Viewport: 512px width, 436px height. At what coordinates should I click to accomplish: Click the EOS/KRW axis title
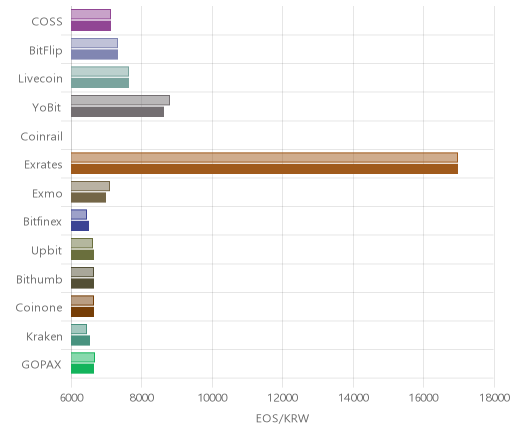[282, 419]
